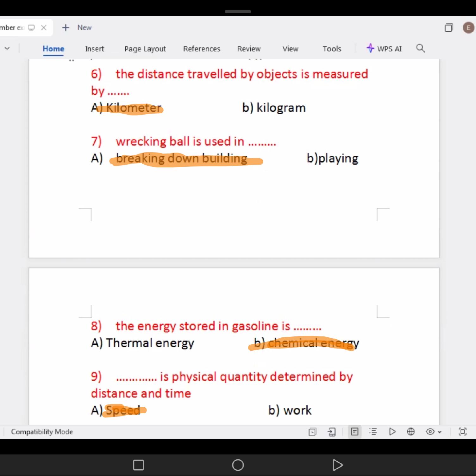
Task: Start the play slideshow icon in status bar
Action: click(x=392, y=432)
